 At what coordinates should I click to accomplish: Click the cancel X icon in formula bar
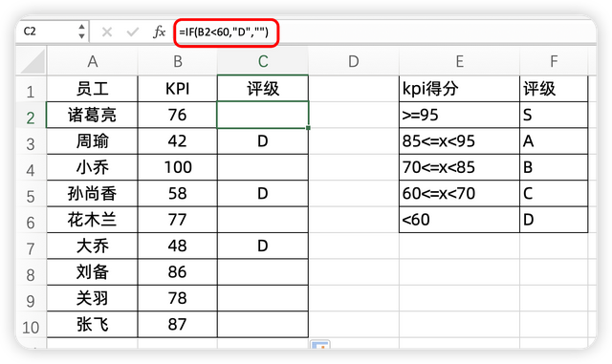click(106, 32)
